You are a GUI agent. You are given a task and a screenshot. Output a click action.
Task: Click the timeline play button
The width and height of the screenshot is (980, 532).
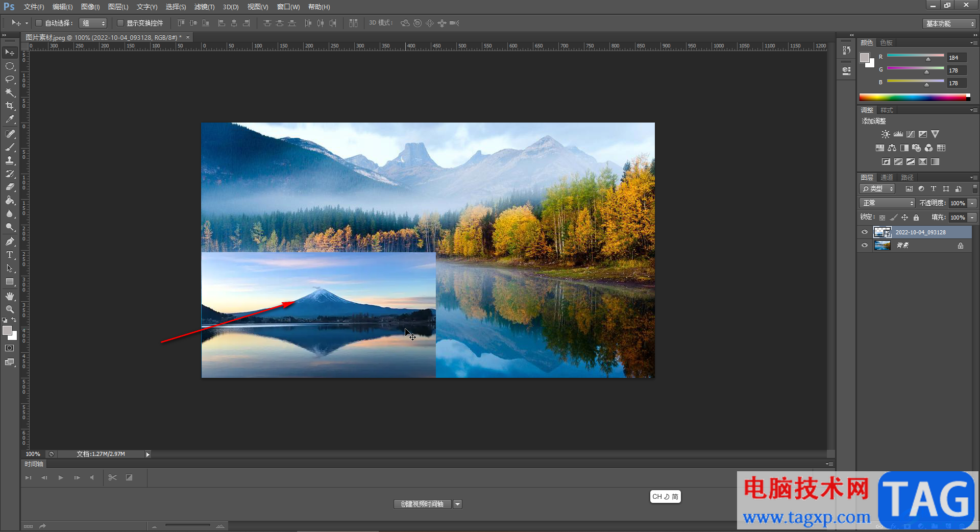(61, 477)
